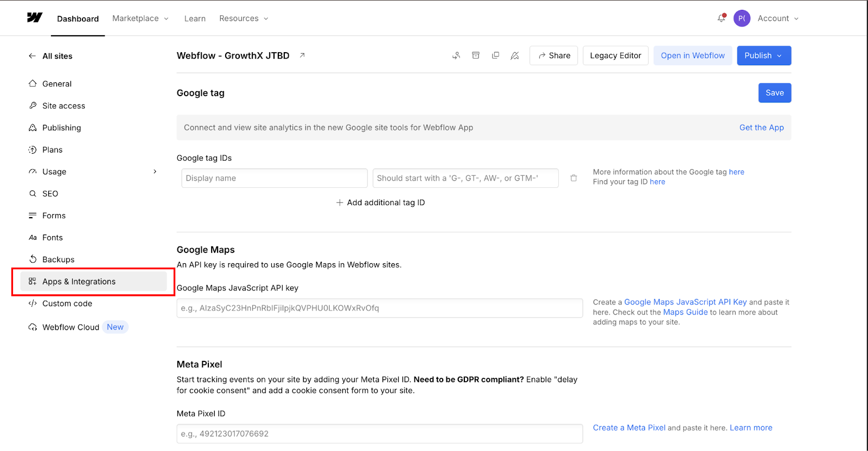Go back via the All sites arrow

pos(32,56)
